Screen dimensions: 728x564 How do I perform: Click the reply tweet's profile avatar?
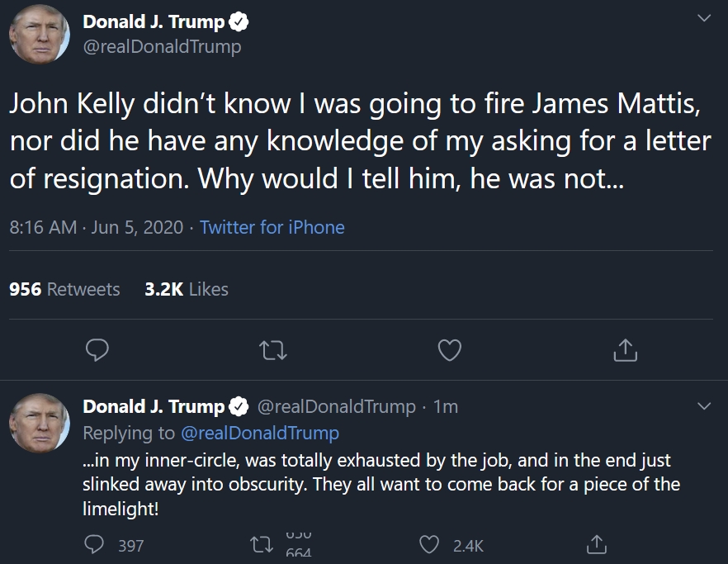[x=40, y=424]
